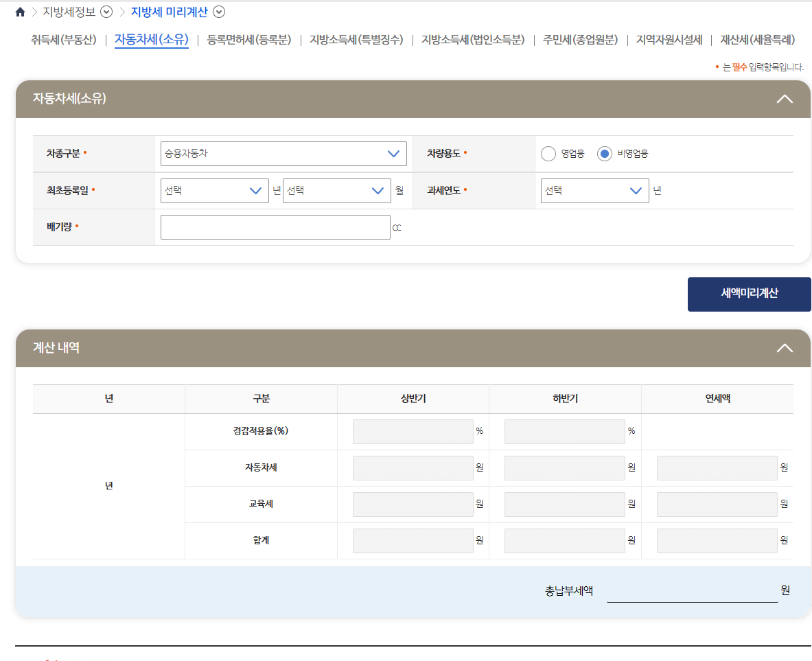Click the 상반기 column header

pyautogui.click(x=413, y=399)
